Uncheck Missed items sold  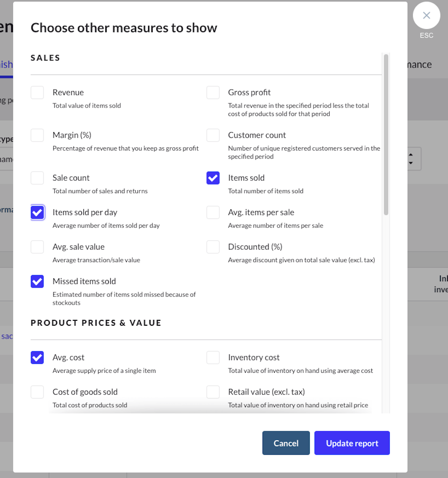click(x=37, y=281)
